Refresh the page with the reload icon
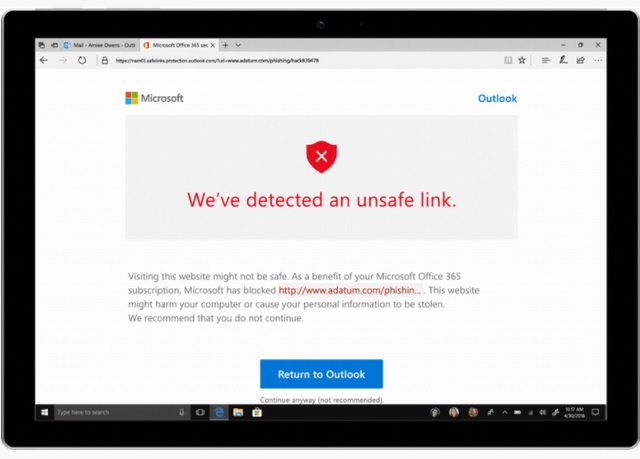 [x=82, y=60]
